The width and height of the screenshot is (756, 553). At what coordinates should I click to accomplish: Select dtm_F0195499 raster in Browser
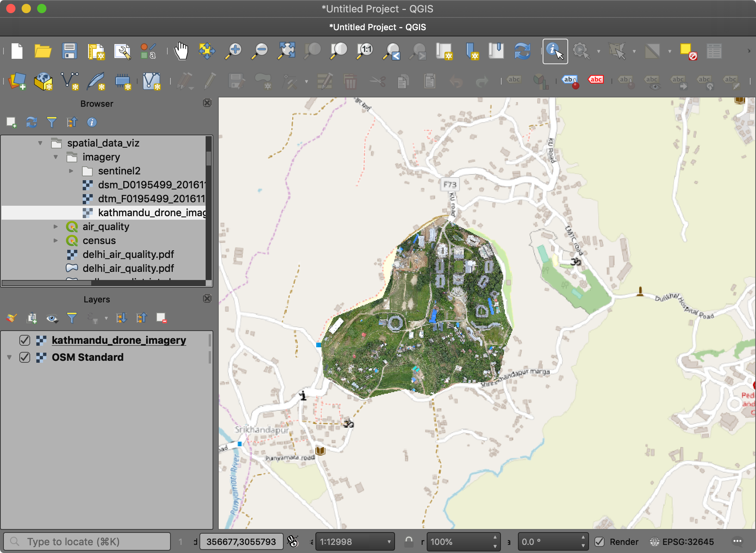[151, 199]
